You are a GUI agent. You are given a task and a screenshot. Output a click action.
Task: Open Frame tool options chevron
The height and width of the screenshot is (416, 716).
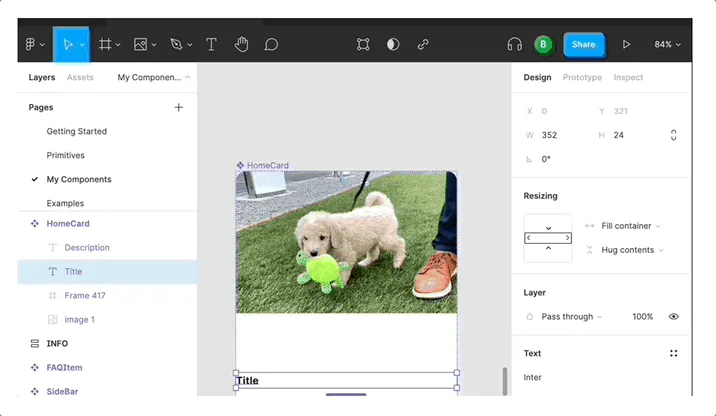pos(118,45)
